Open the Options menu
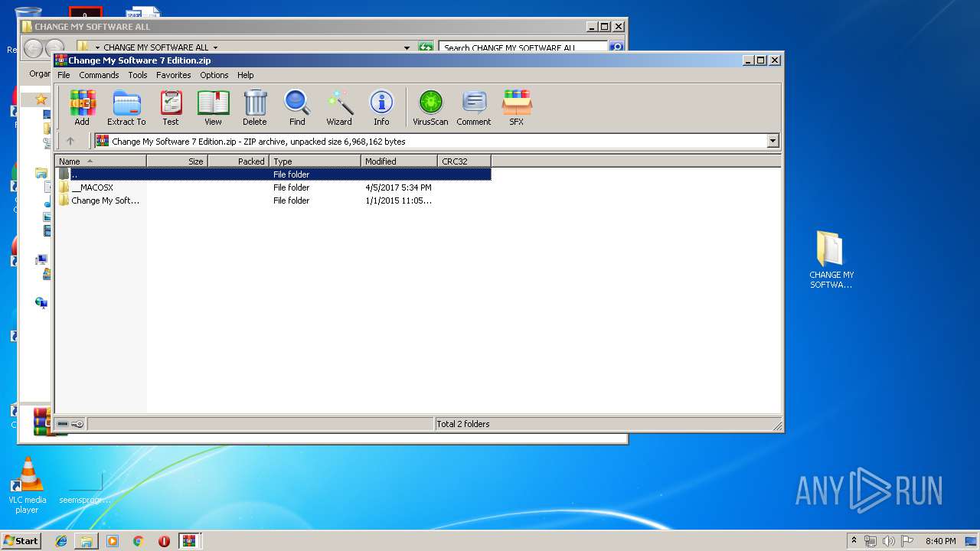The image size is (980, 551). click(214, 75)
